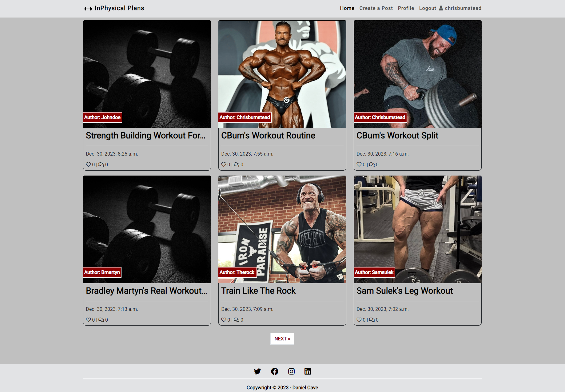The image size is (565, 392).
Task: Like Bradley Martyn's Real Workout heart icon
Action: point(88,320)
